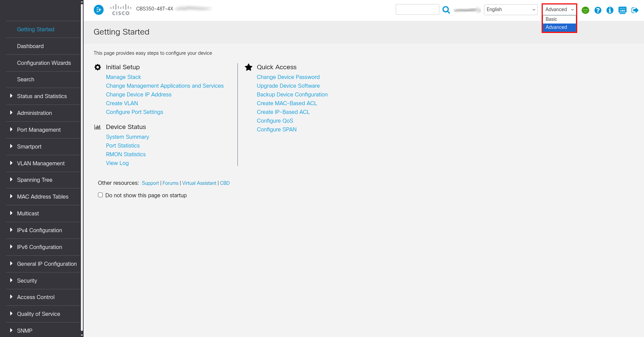
Task: Click Change Device Password link
Action: (288, 77)
